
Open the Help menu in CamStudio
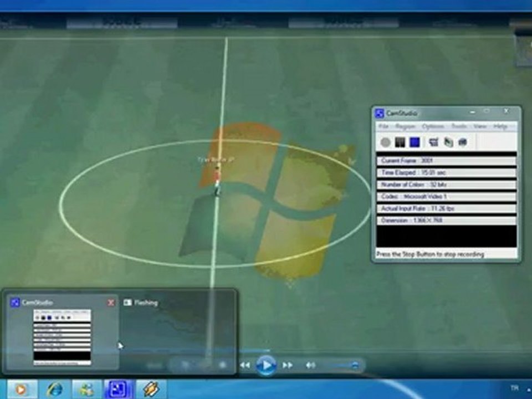point(500,126)
